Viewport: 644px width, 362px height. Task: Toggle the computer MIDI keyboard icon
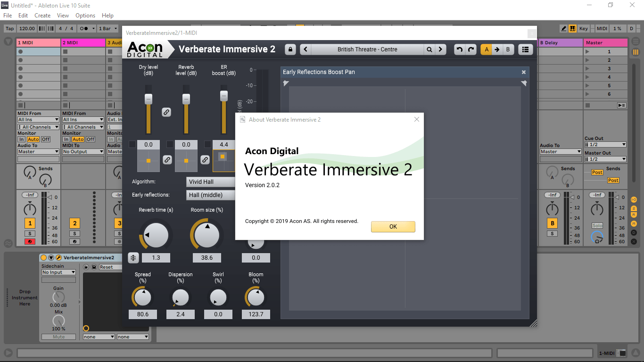(x=572, y=28)
